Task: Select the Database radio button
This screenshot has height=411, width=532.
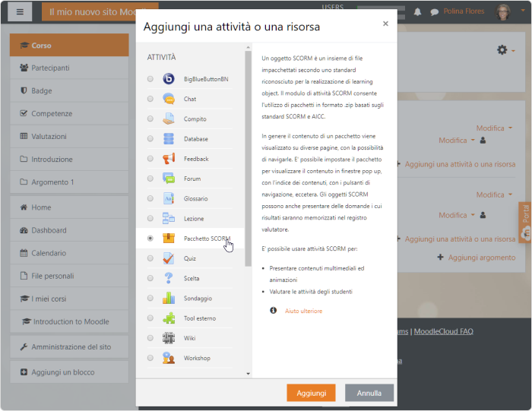Action: (150, 139)
